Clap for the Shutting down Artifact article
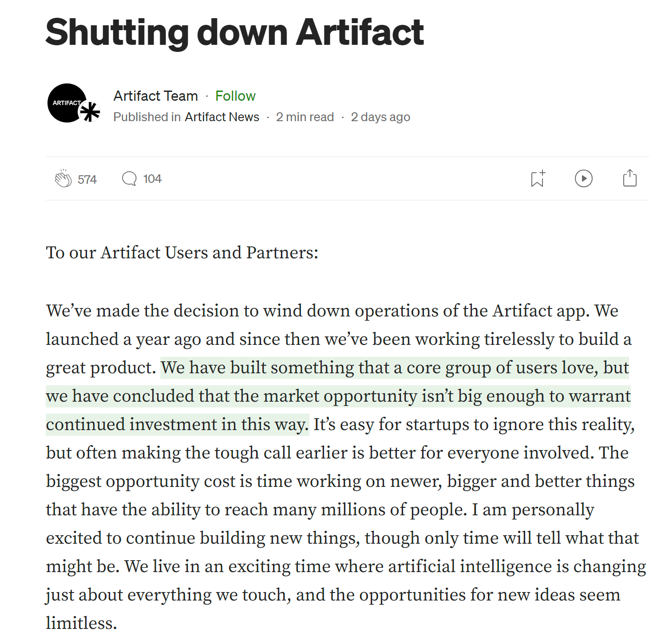669x644 pixels. (63, 178)
